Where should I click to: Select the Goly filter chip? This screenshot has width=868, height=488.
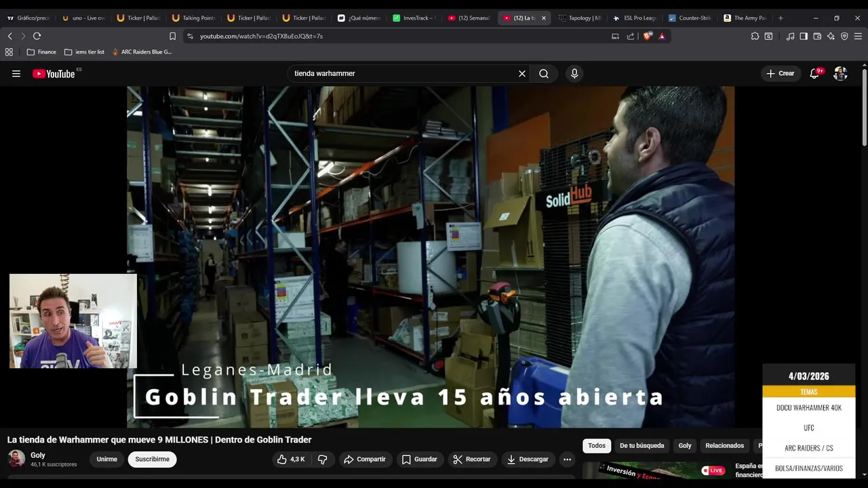pyautogui.click(x=685, y=446)
